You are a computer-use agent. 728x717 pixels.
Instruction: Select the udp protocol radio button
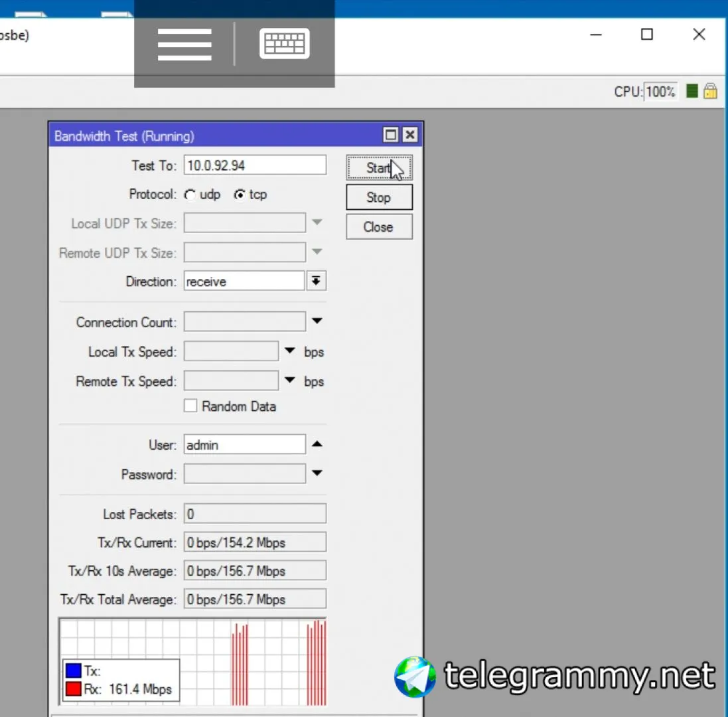pos(190,195)
